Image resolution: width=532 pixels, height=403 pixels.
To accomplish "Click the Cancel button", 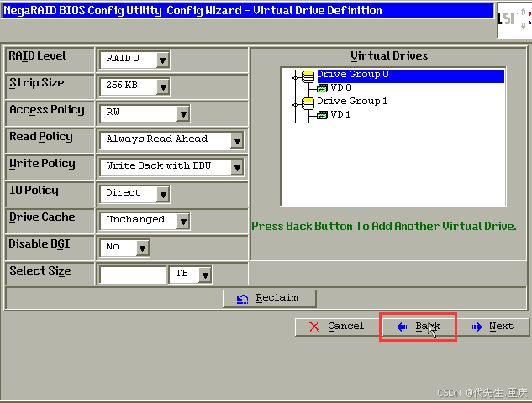I will click(x=337, y=327).
